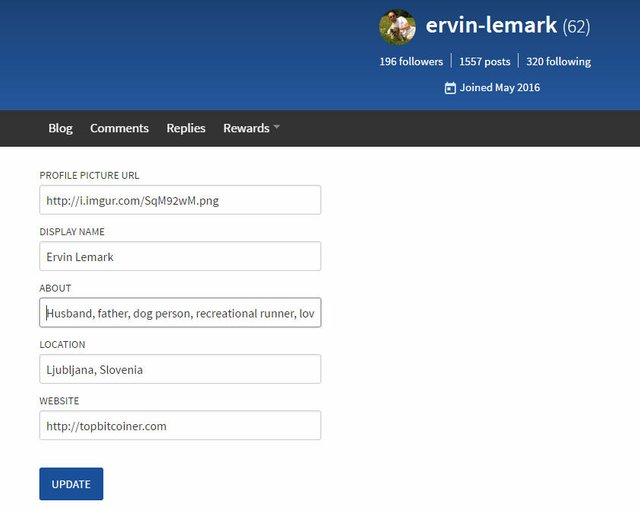The image size is (640, 510).
Task: Open the 1557 posts link
Action: pyautogui.click(x=484, y=62)
